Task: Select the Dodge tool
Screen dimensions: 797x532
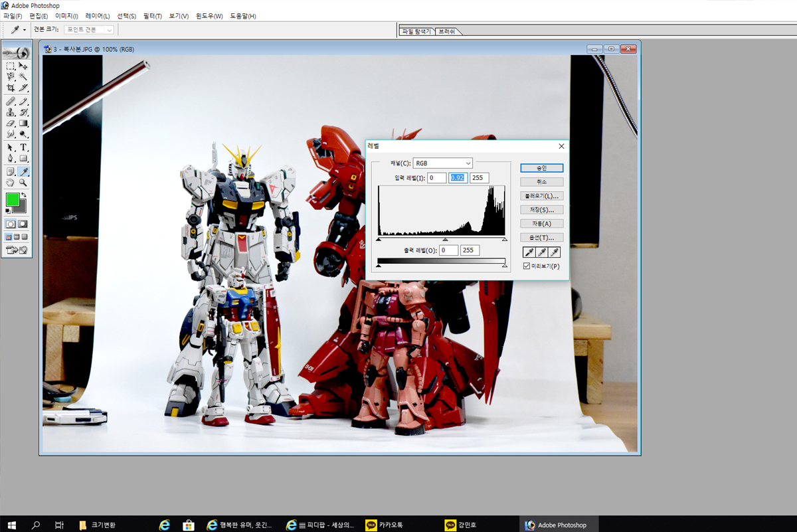Action: tap(23, 133)
